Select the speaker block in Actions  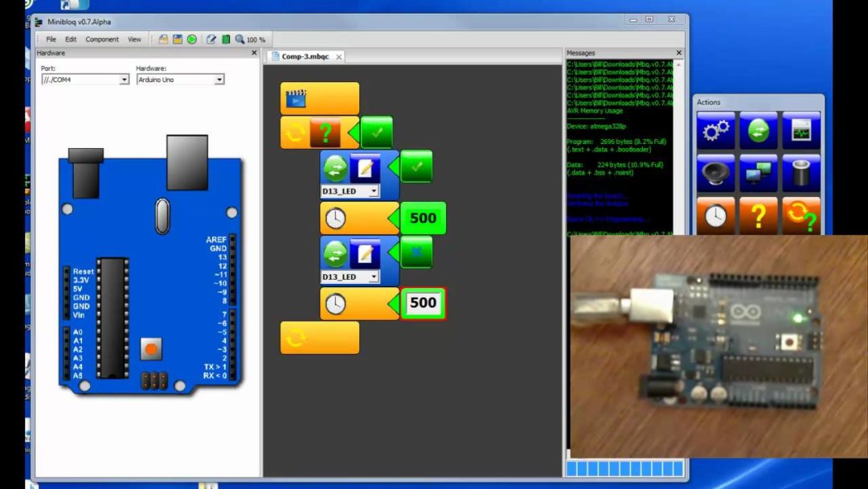point(715,172)
